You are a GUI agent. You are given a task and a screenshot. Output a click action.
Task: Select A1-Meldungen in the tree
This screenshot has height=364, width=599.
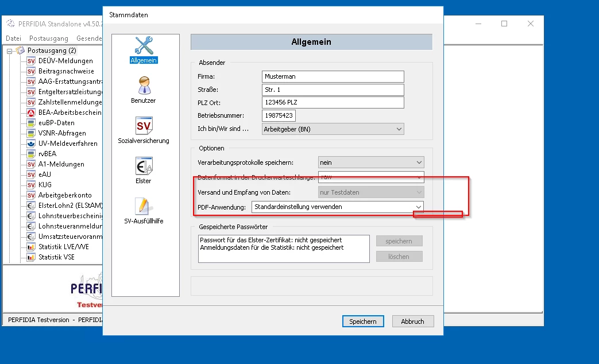pos(61,164)
